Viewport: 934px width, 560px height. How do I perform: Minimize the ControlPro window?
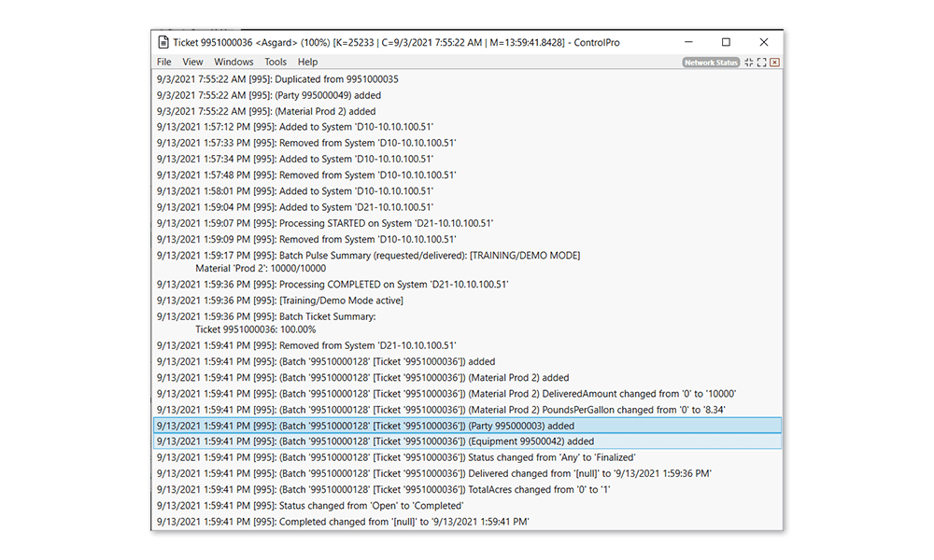pos(688,42)
